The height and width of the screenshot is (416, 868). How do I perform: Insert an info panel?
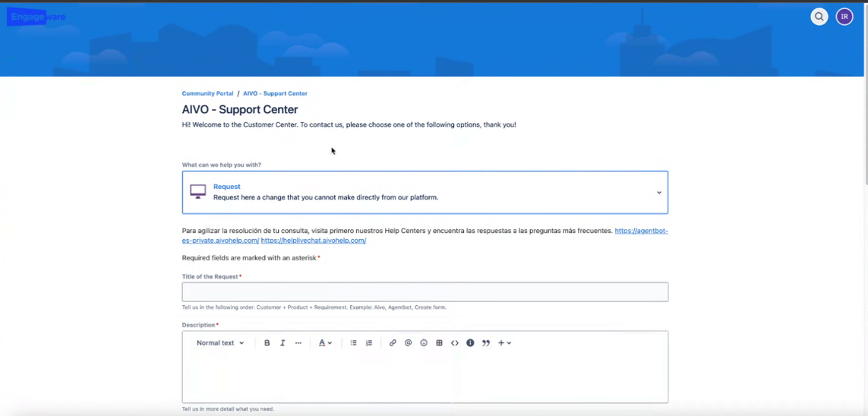coord(470,343)
